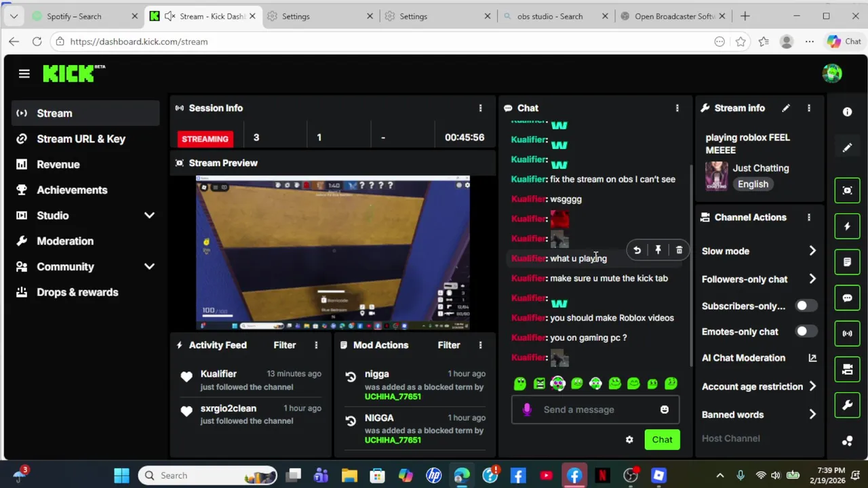Toggle the wrench widget icon in right rail
The width and height of the screenshot is (868, 488).
847,405
